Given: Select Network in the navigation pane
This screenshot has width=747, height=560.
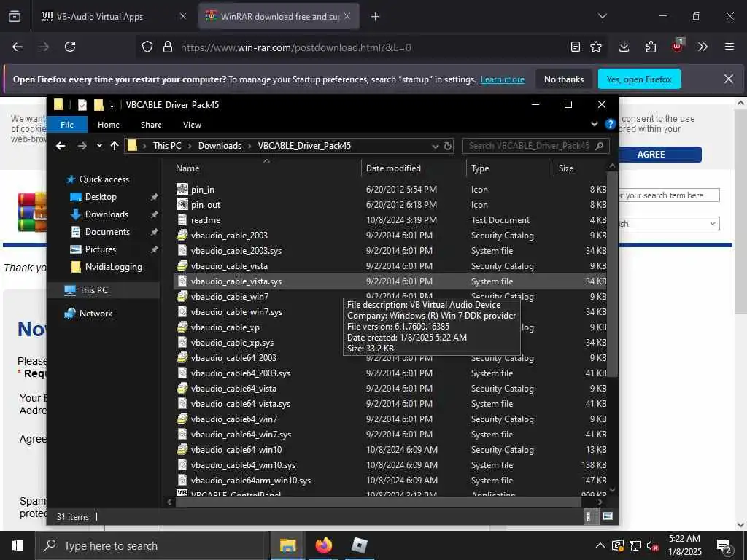Looking at the screenshot, I should pyautogui.click(x=96, y=314).
